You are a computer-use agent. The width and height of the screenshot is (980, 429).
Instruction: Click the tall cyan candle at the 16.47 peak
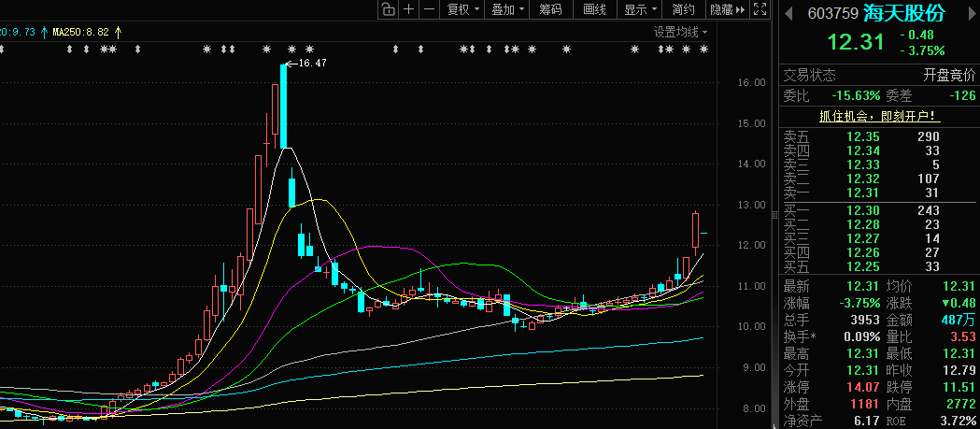283,107
